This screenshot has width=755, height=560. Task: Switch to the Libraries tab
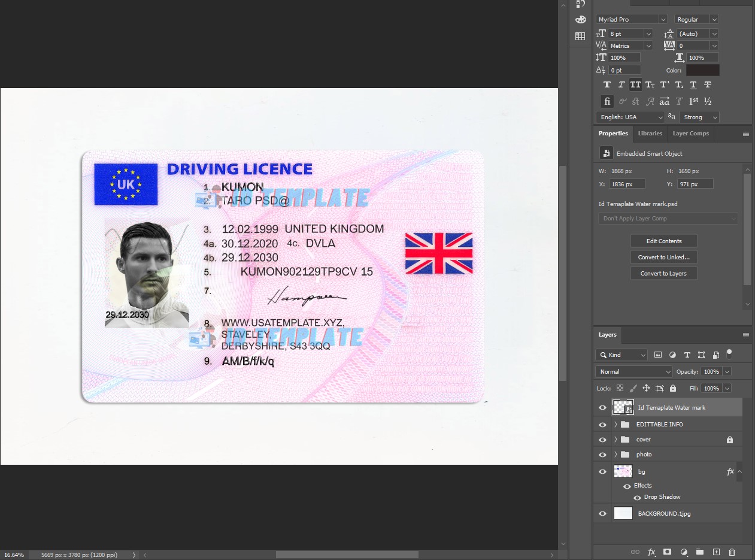(x=650, y=134)
